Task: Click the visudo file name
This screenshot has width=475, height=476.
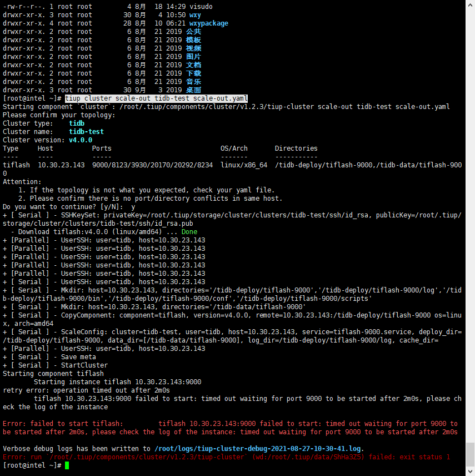Action: (x=201, y=6)
